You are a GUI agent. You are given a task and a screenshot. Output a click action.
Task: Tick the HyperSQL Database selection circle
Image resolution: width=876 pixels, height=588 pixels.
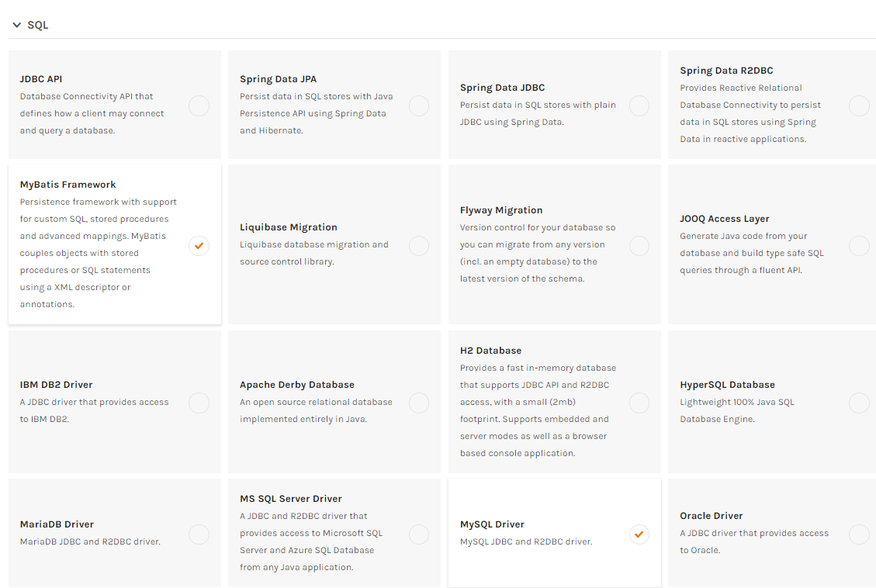pos(859,403)
